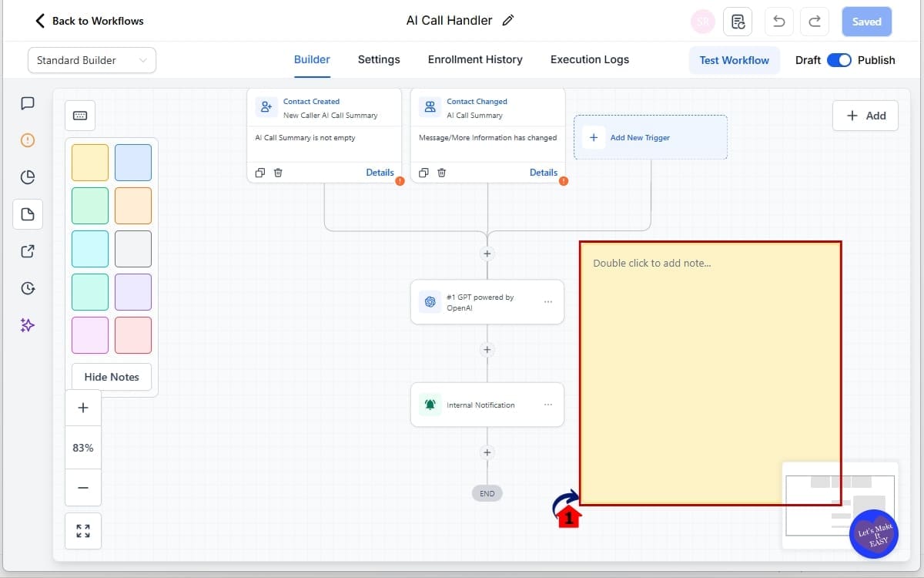Click the undo arrow icon
924x578 pixels.
(x=778, y=22)
